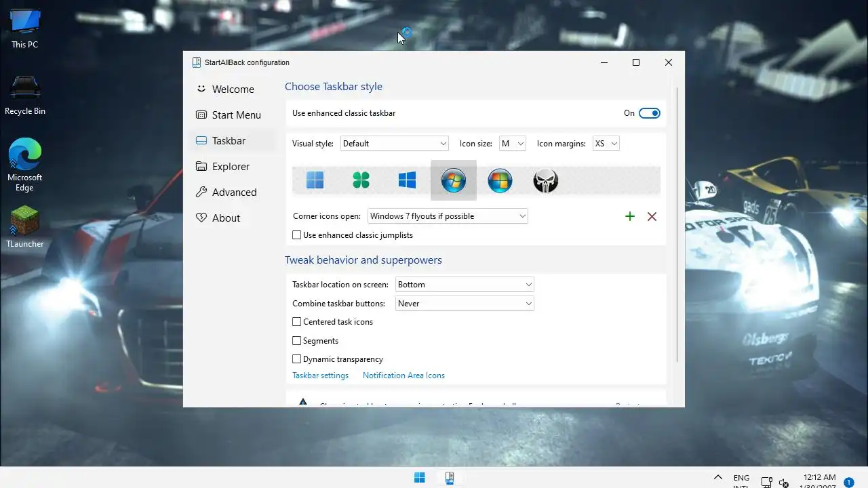Open the clock showing 12:12 AM
The width and height of the screenshot is (868, 488).
(819, 478)
